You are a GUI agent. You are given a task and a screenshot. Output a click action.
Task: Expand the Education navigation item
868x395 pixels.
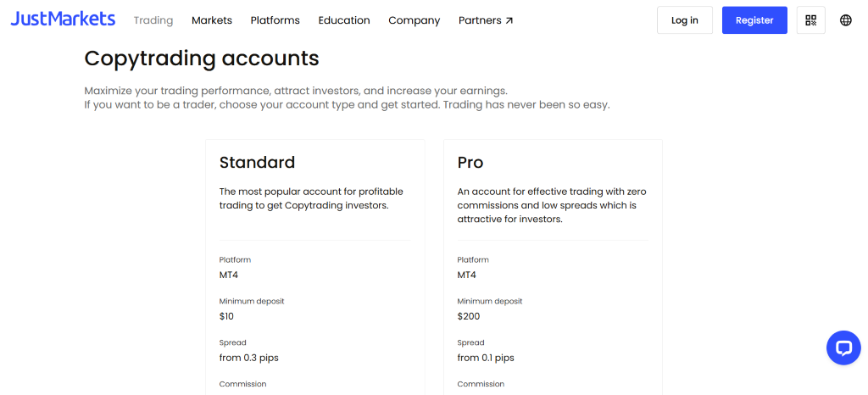click(x=344, y=20)
